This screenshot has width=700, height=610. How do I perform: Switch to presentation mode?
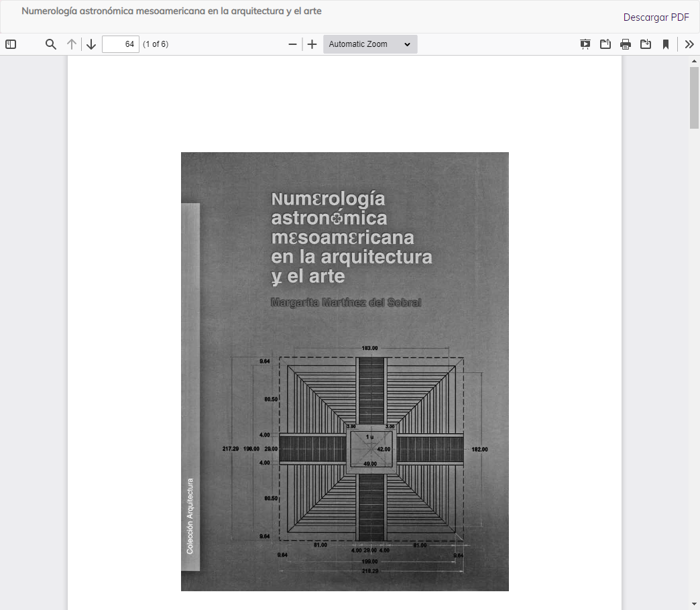(x=585, y=44)
